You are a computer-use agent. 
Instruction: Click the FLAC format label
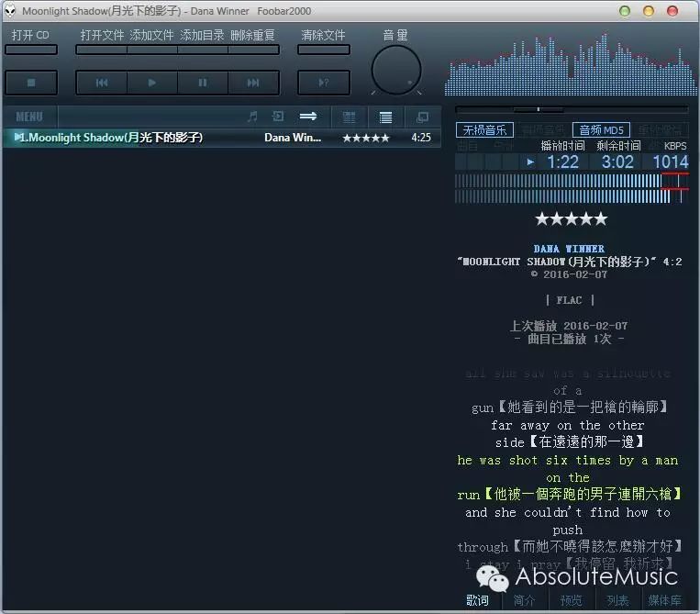[x=569, y=300]
